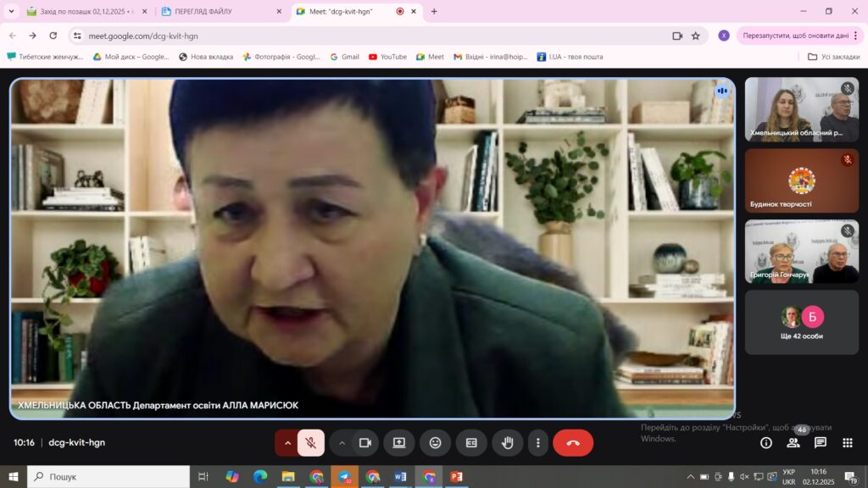
Task: Toggle the camera on or off
Action: pyautogui.click(x=364, y=442)
